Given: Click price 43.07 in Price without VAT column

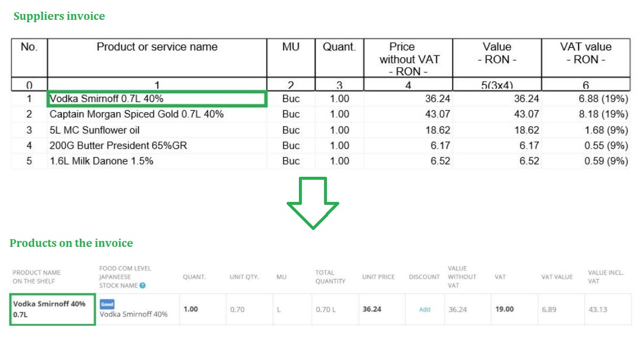Looking at the screenshot, I should [437, 114].
